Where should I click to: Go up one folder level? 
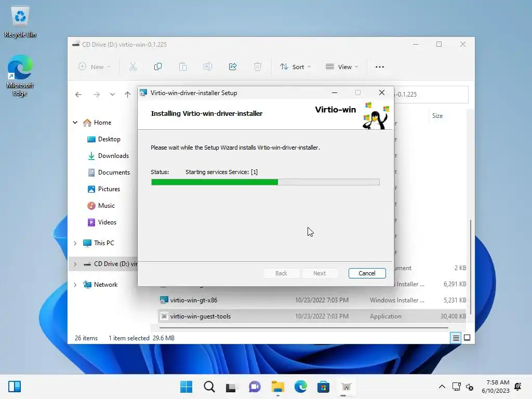(x=127, y=95)
